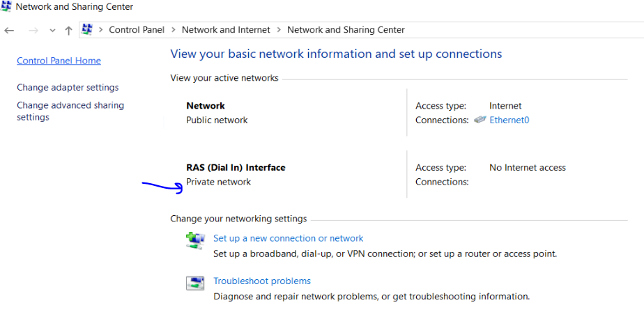
Task: Open Change advanced sharing settings
Action: 70,111
